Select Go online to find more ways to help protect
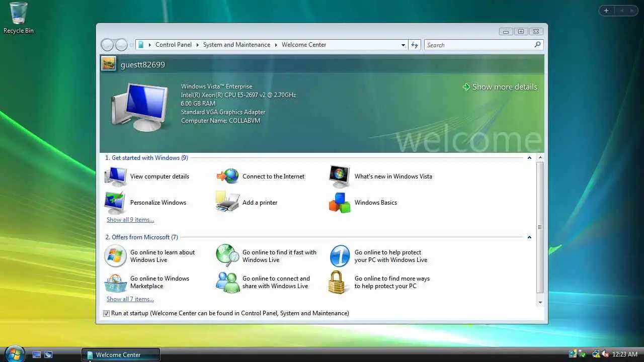 pos(380,283)
